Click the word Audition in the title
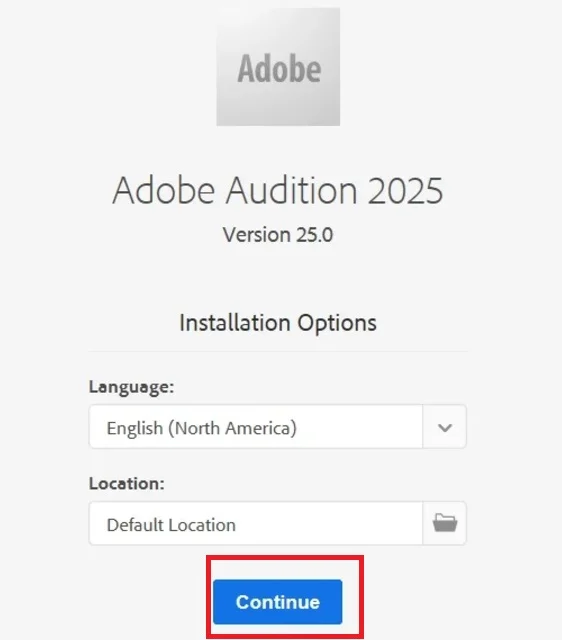This screenshot has height=640, width=562. (292, 191)
